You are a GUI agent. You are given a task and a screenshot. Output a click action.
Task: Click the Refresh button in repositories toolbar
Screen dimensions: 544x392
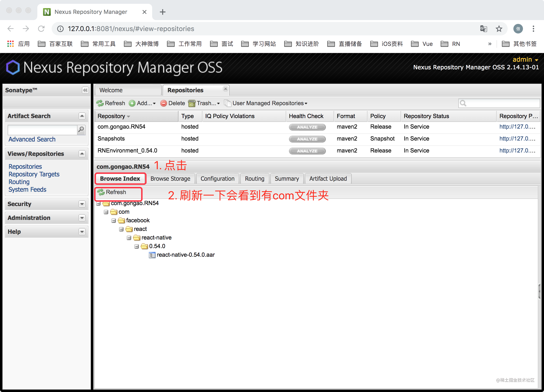coord(111,103)
